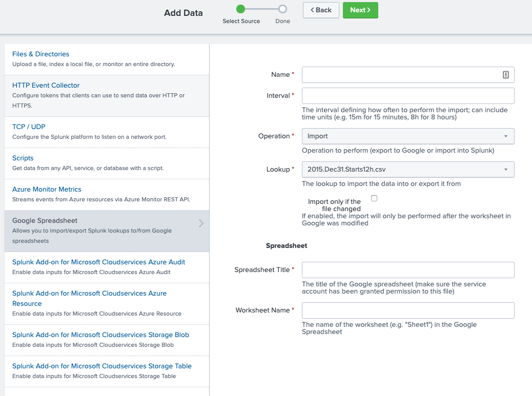Open Microsoft Cloudservices Azure Audit add-on

(x=99, y=262)
